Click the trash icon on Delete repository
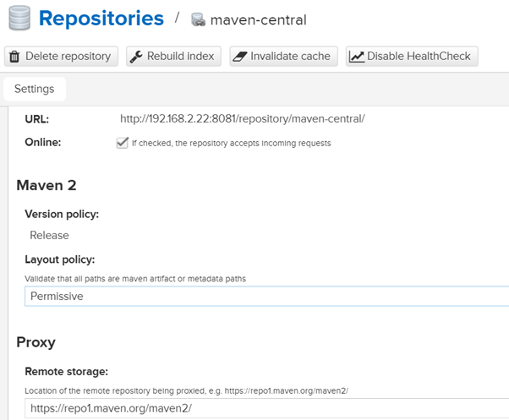 click(x=14, y=57)
